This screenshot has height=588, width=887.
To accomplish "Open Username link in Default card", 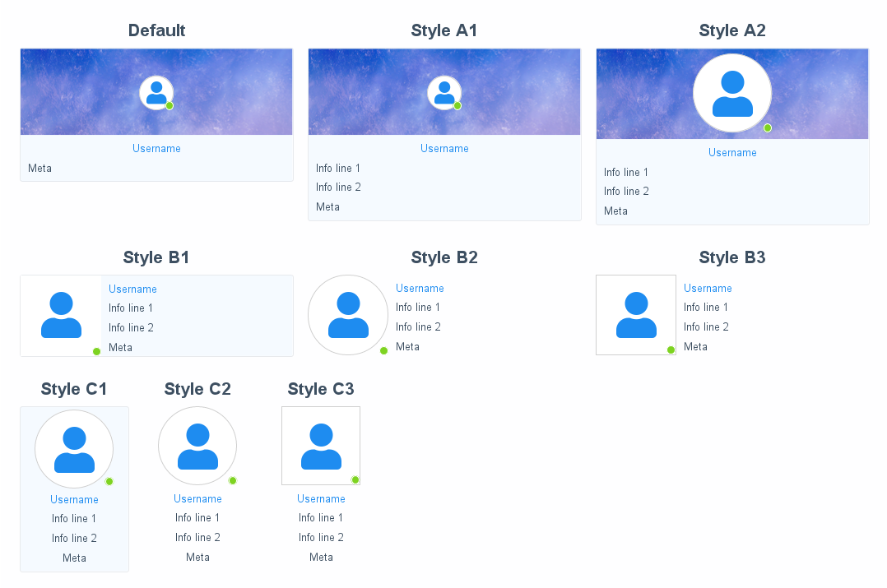I will pyautogui.click(x=156, y=149).
